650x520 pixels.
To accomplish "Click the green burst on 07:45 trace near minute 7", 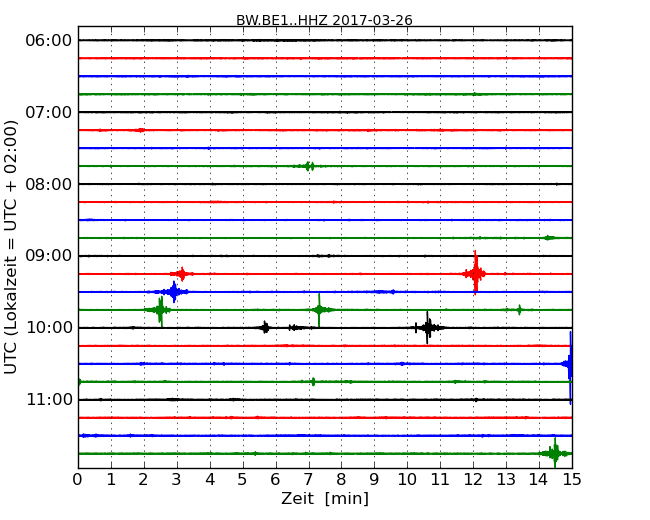I will click(309, 166).
